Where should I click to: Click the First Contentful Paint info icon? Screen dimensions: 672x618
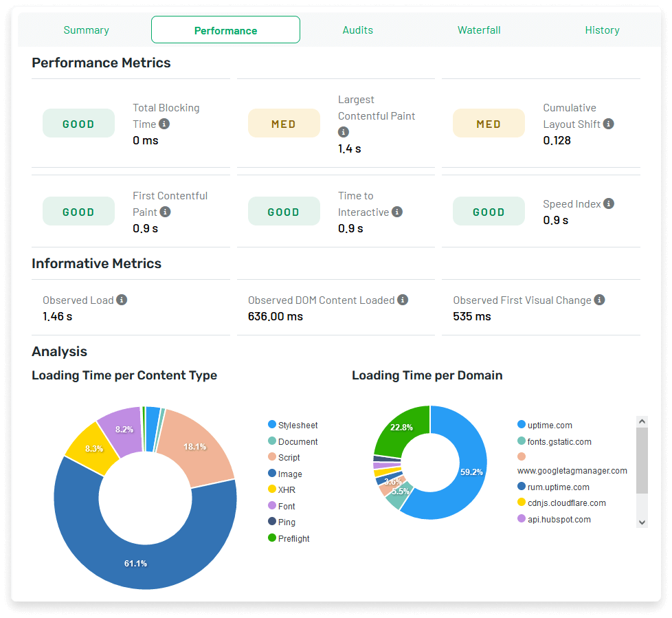165,212
